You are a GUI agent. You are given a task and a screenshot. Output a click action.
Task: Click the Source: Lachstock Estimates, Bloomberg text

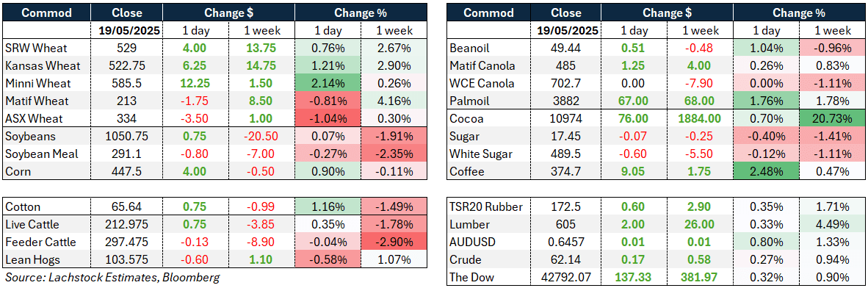pos(112,278)
